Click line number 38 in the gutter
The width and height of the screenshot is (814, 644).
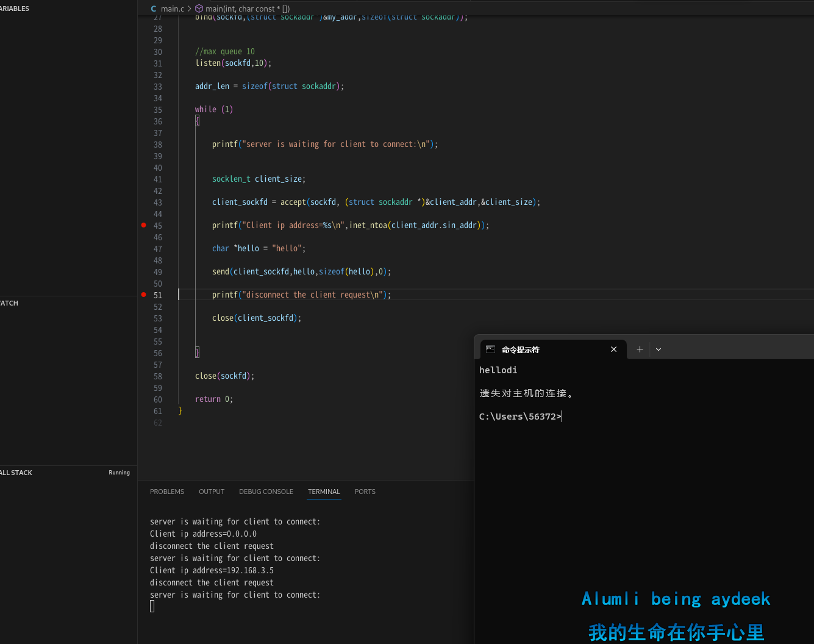coord(158,145)
